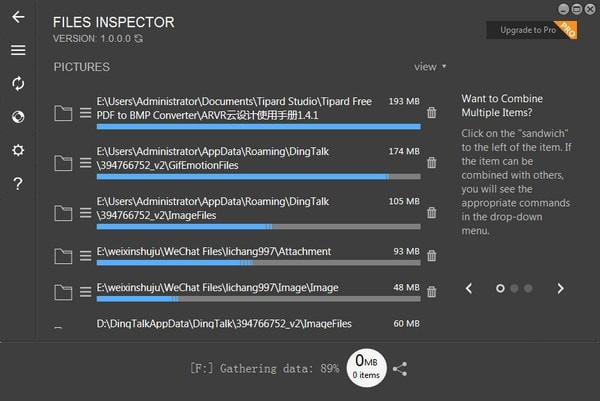Click the back arrow icon
Viewport: 600px width, 401px height.
[x=18, y=17]
